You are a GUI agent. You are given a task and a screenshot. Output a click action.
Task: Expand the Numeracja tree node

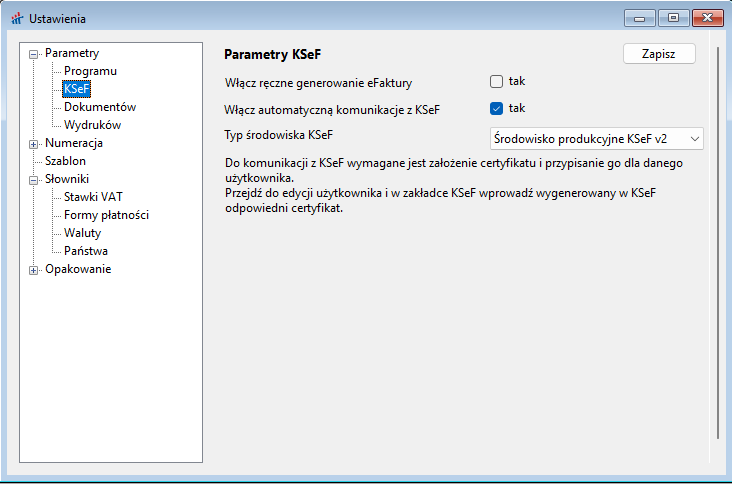[x=34, y=144]
